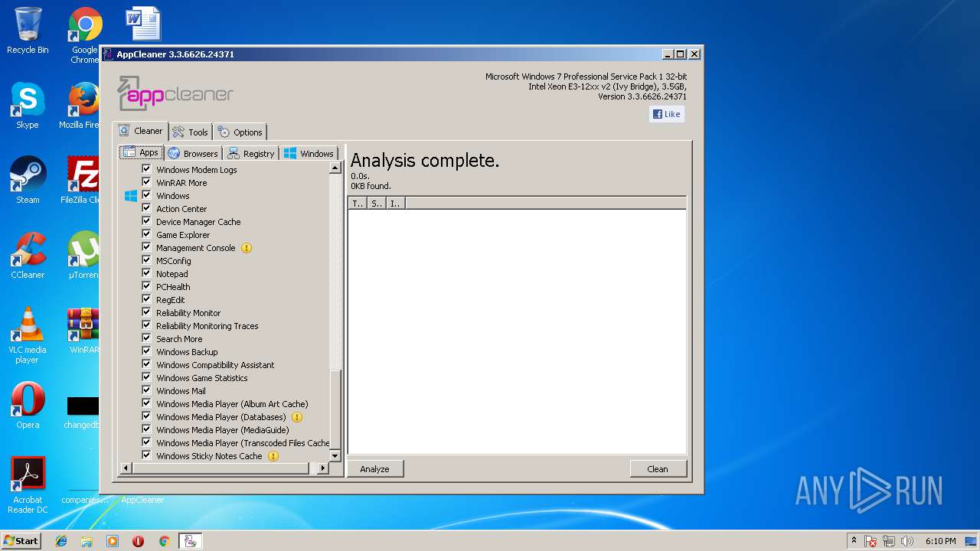Click warning icon beside Windows Sticky Notes Cache
Viewport: 980px width, 551px height.
click(273, 456)
